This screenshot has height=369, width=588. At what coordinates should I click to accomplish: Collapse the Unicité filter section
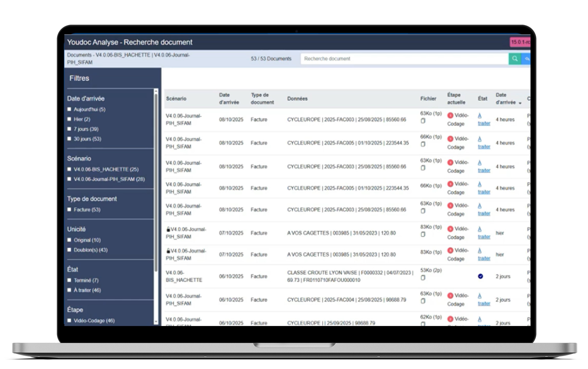click(76, 229)
